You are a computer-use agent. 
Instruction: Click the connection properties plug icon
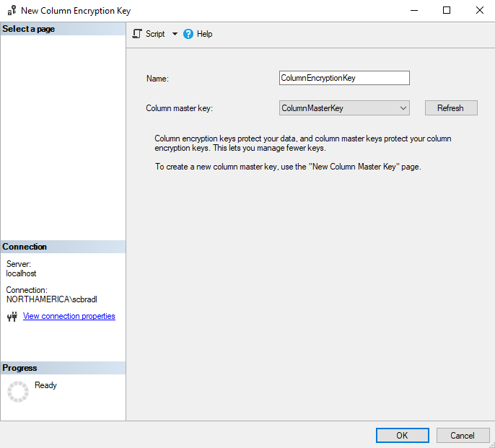(x=12, y=317)
